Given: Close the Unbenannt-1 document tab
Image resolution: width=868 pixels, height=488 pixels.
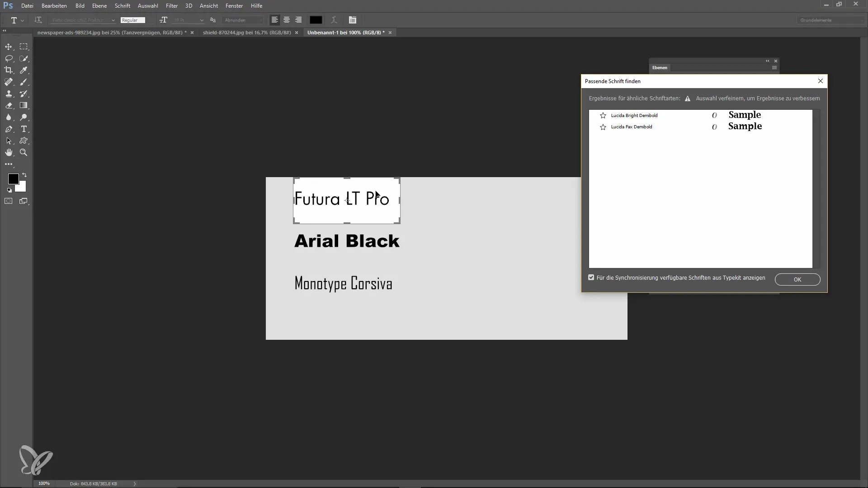Looking at the screenshot, I should [x=390, y=33].
